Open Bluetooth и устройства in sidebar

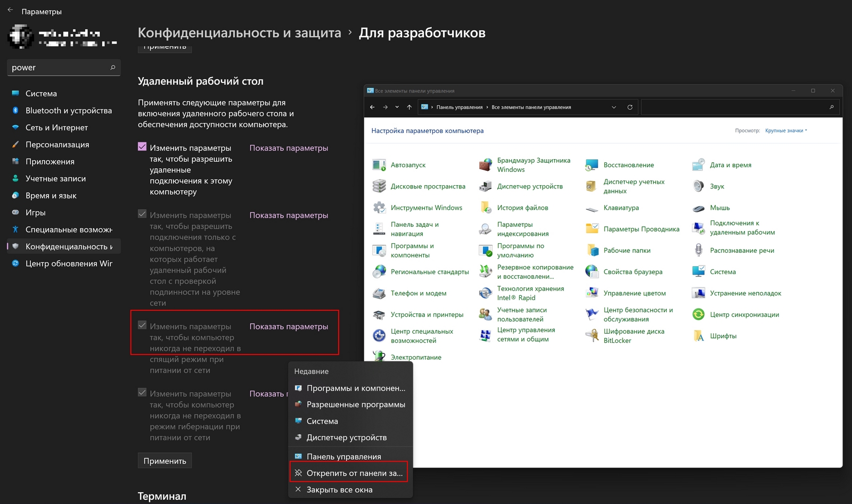tap(63, 111)
